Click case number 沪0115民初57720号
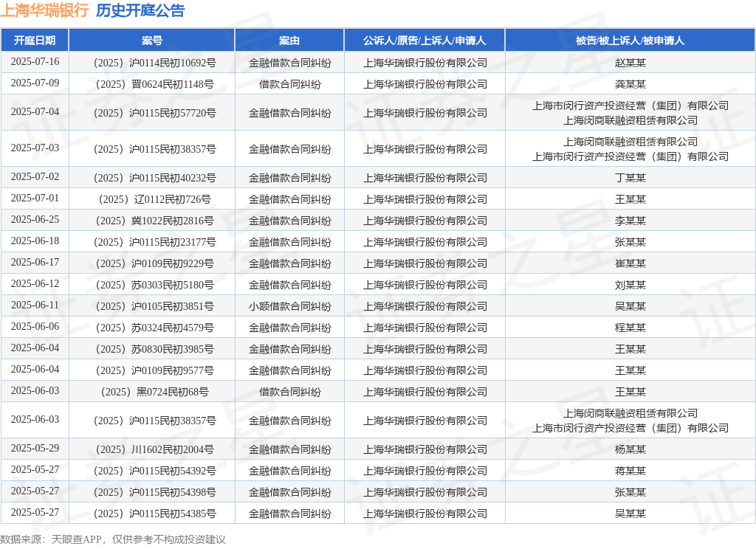This screenshot has height=546, width=756. pos(154,113)
